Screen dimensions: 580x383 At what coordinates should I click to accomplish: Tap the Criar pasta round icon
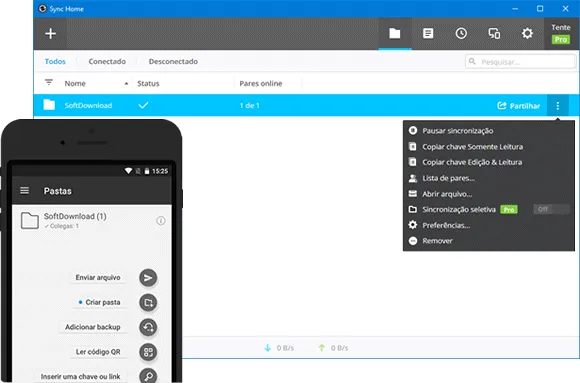point(148,303)
